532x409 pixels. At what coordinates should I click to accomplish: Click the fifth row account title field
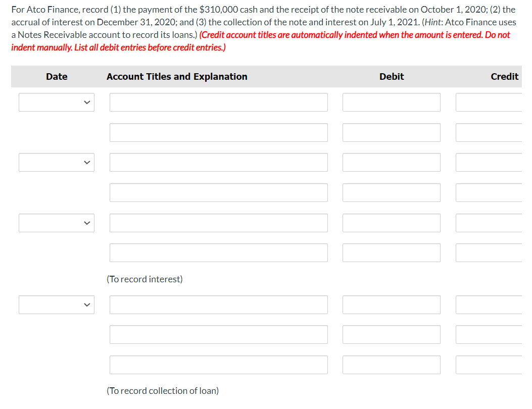[x=218, y=223]
